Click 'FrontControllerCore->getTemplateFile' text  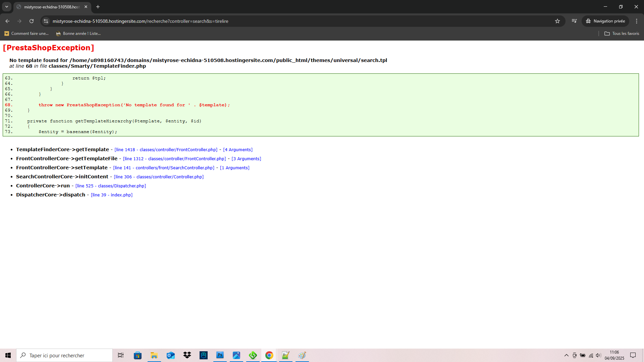(67, 159)
